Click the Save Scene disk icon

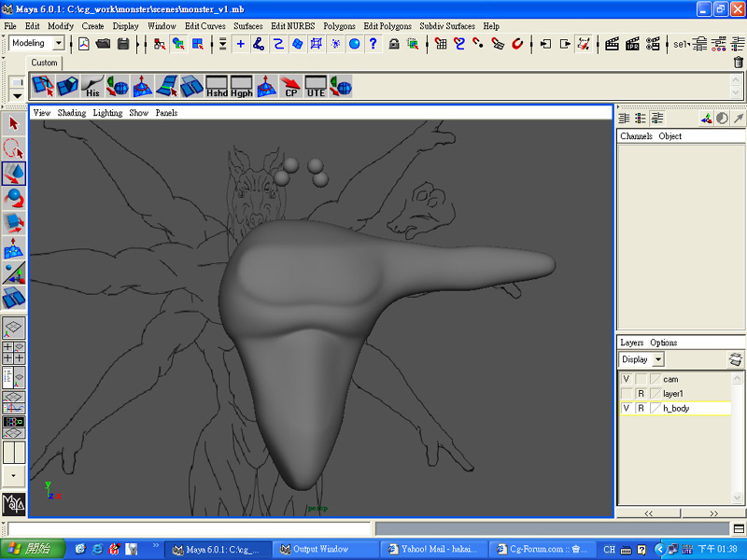123,44
